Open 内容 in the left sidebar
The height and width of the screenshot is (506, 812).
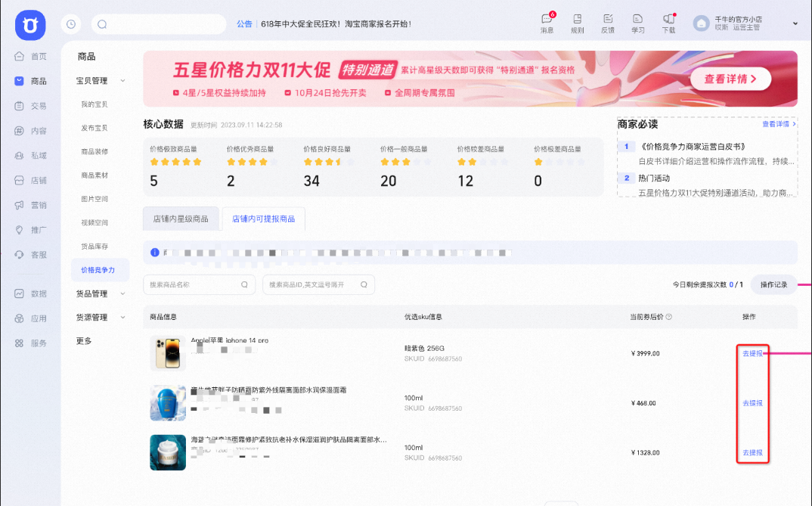(31, 131)
